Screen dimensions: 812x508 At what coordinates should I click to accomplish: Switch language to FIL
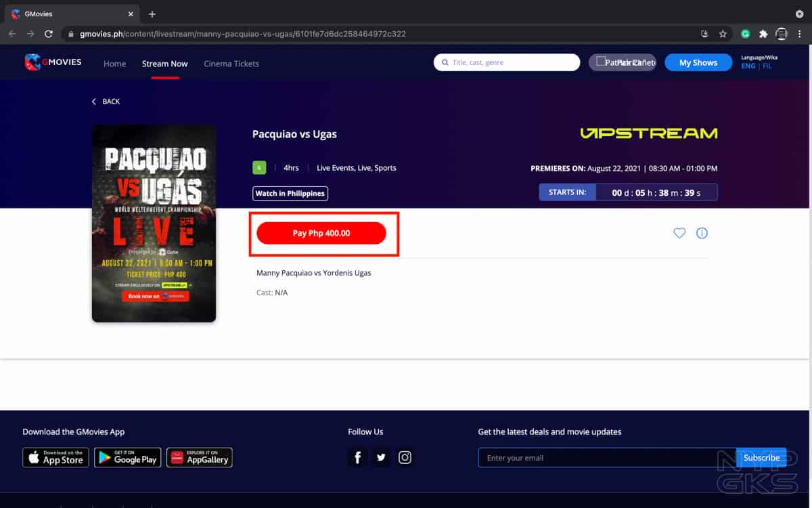coord(767,66)
